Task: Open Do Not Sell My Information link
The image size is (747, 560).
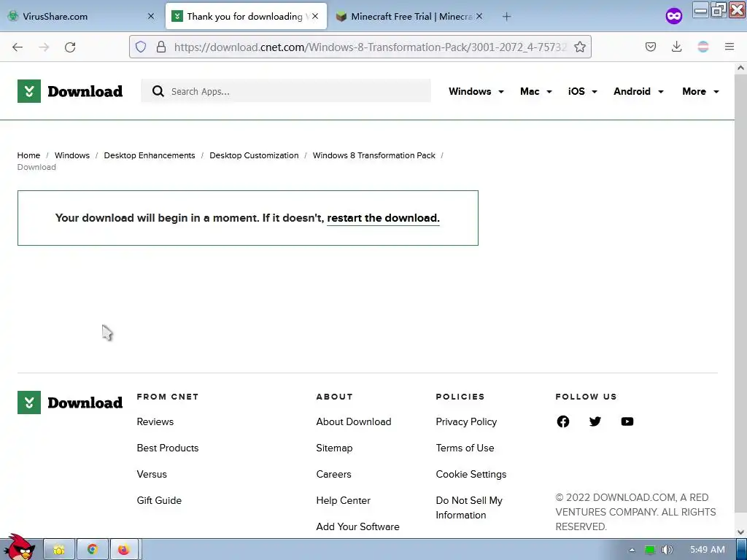Action: (x=469, y=507)
